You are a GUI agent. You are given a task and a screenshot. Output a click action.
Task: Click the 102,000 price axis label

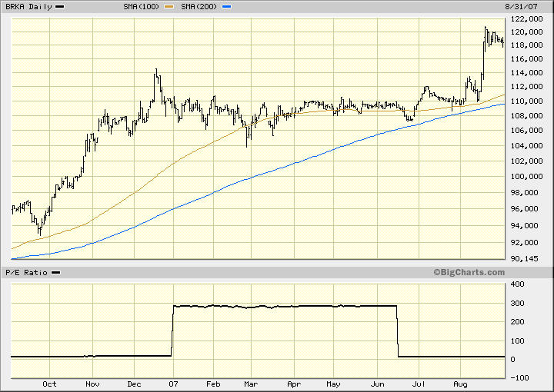pyautogui.click(x=527, y=161)
